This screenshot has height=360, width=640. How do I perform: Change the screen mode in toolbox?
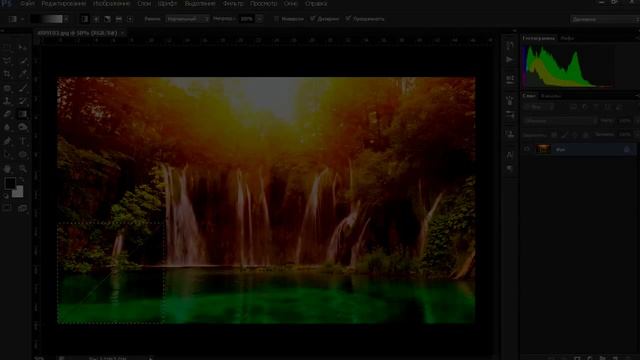tap(23, 208)
